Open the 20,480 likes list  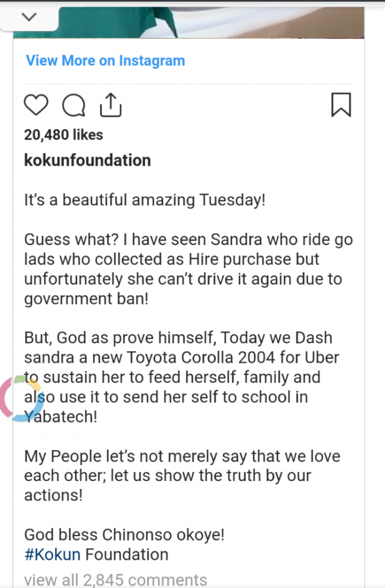[63, 135]
